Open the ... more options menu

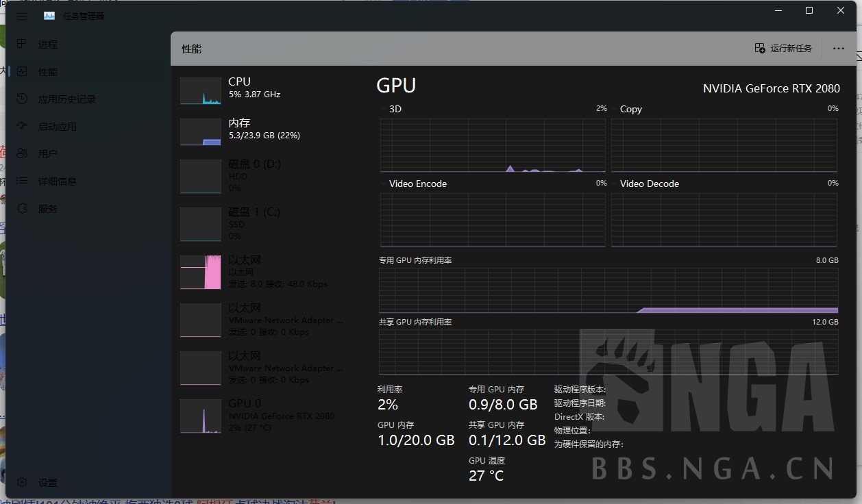(x=839, y=48)
